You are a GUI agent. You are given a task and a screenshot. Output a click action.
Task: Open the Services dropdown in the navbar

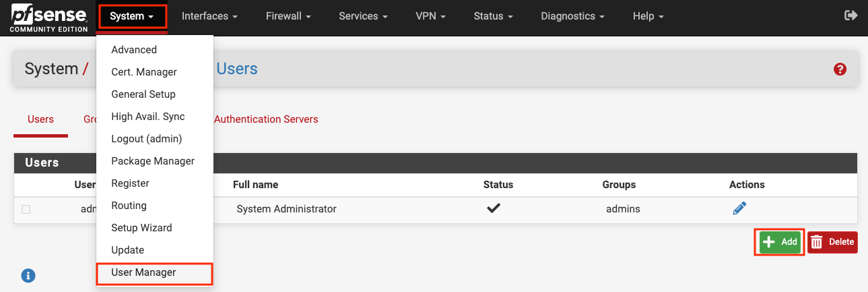(x=363, y=16)
